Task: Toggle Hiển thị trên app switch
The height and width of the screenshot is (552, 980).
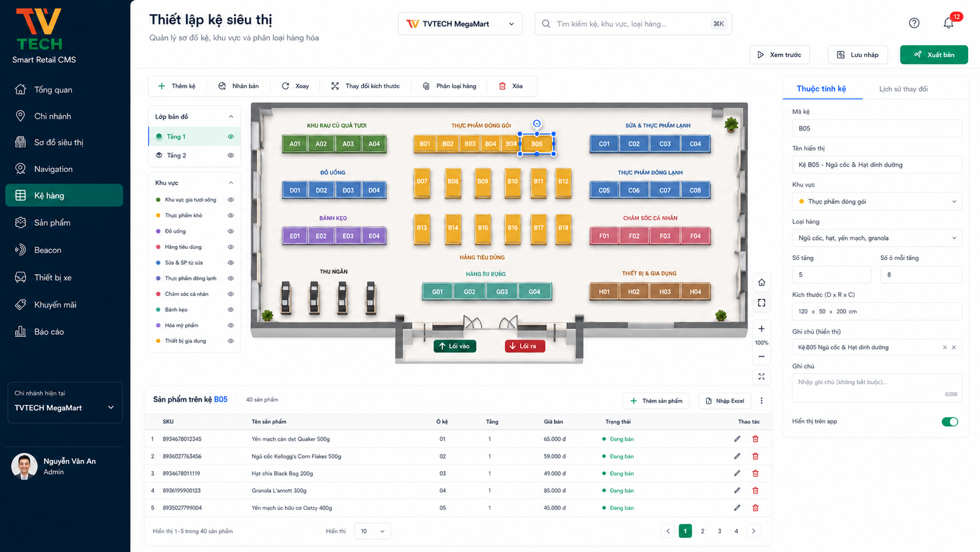Action: pos(950,421)
